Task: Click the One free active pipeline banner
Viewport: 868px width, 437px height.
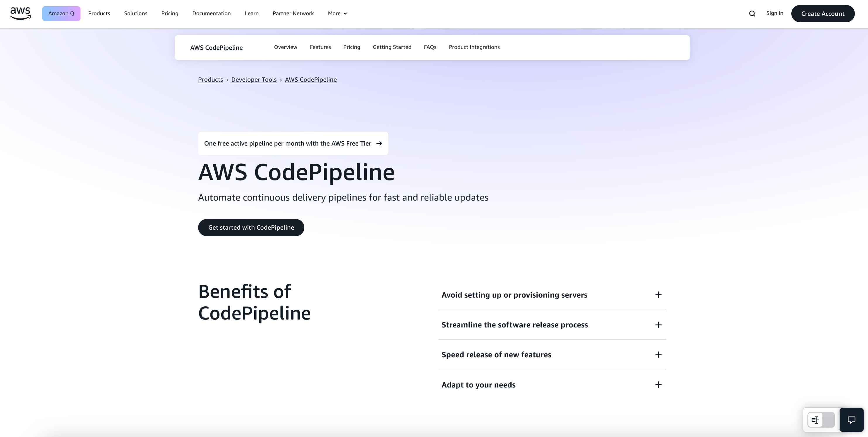Action: [293, 143]
